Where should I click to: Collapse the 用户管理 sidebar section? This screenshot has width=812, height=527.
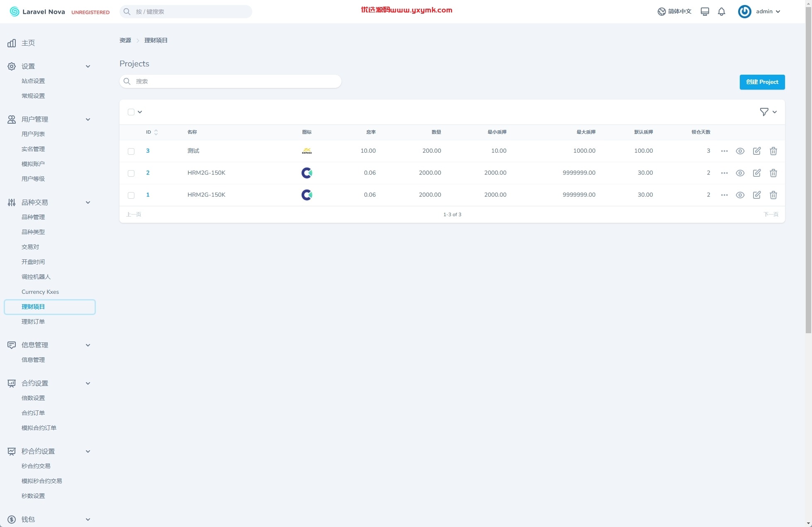tap(88, 120)
